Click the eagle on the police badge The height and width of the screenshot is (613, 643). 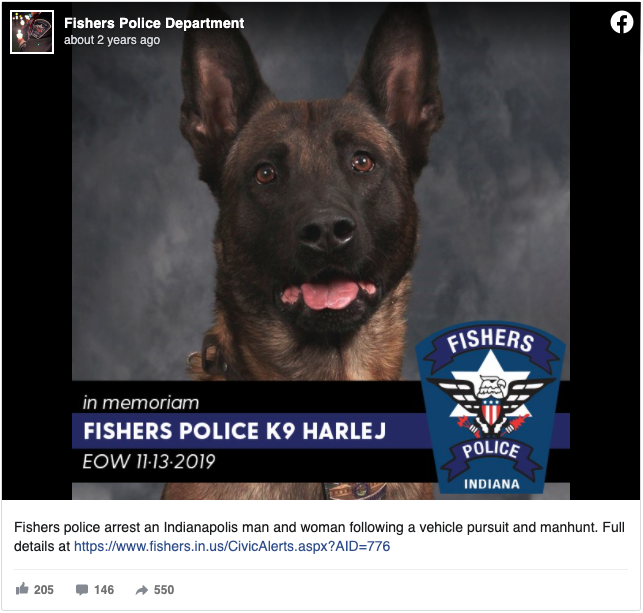pyautogui.click(x=491, y=404)
